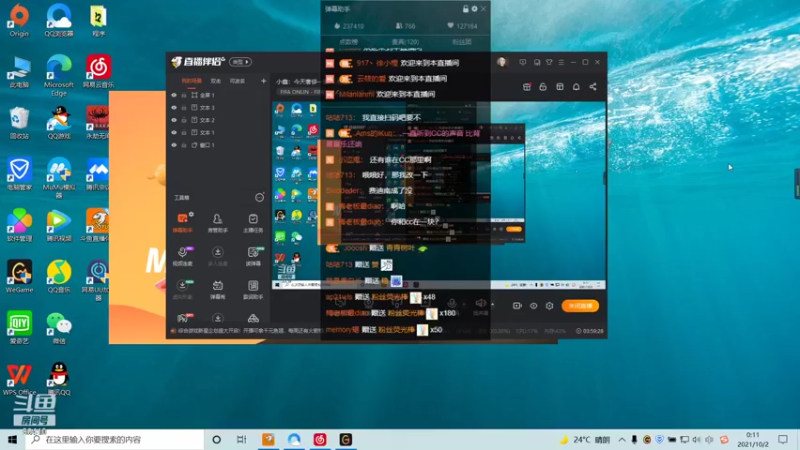
Task: Focus the taskbar search box
Action: 115,439
